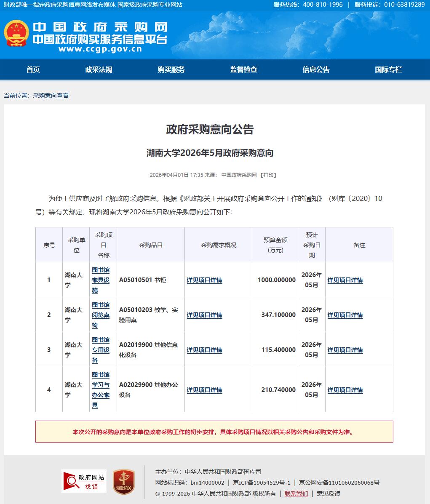430x504 pixels.
Task: Click the red notice banner text
Action: (x=214, y=432)
